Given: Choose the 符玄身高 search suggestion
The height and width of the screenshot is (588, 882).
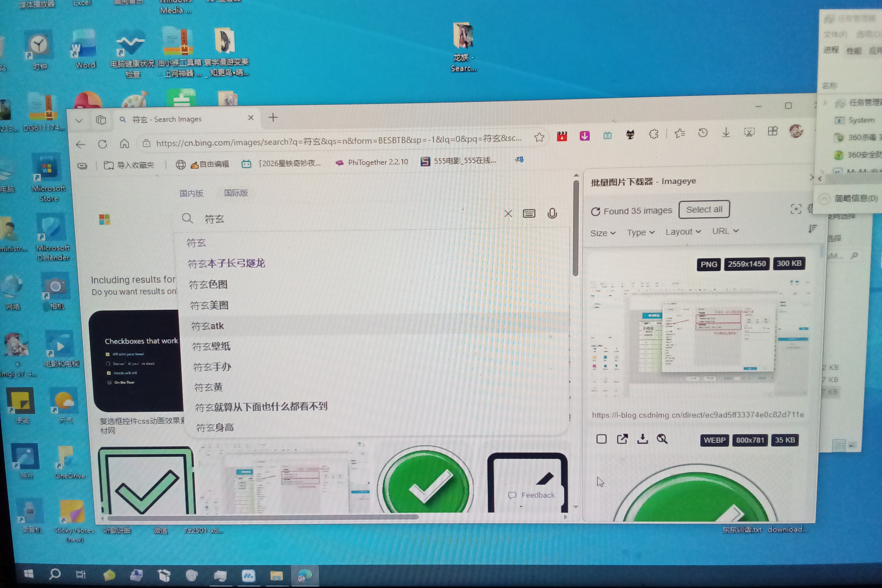Looking at the screenshot, I should click(x=215, y=428).
